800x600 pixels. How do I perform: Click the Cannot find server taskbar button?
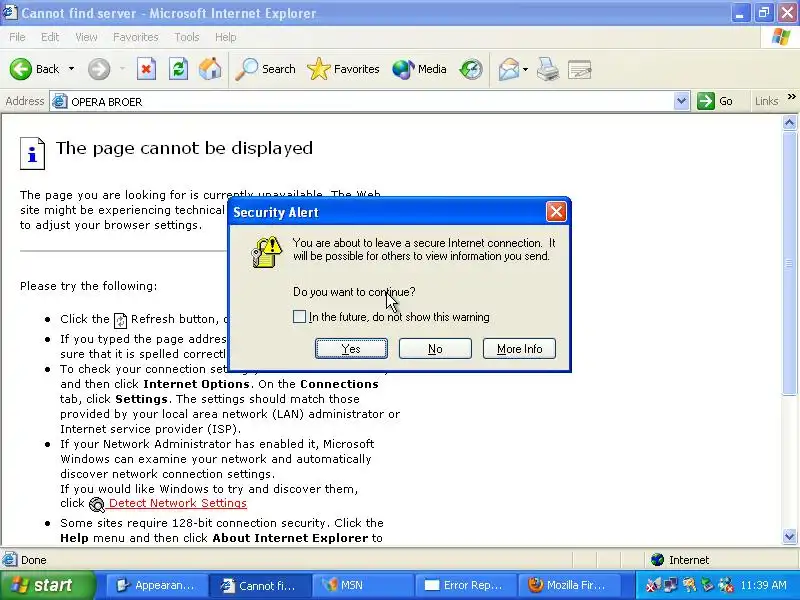point(260,585)
